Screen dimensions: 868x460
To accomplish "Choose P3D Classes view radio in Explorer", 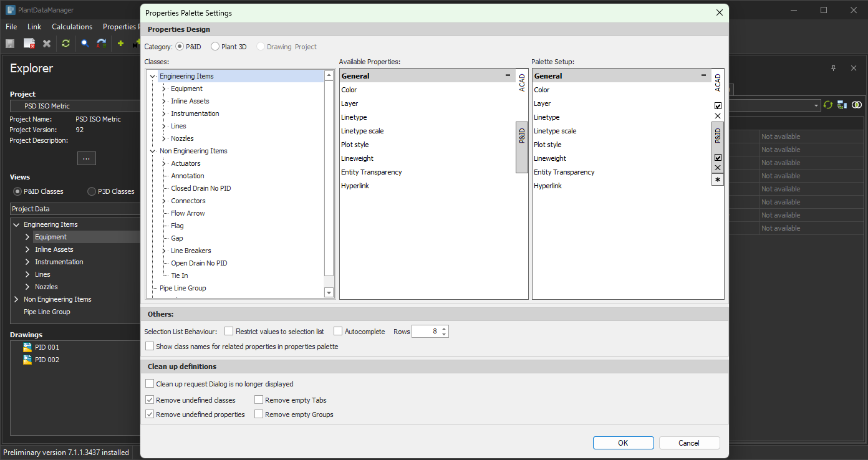I will (x=92, y=191).
